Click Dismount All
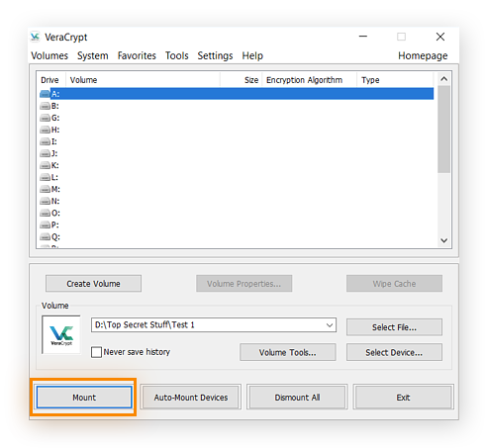 coord(297,398)
